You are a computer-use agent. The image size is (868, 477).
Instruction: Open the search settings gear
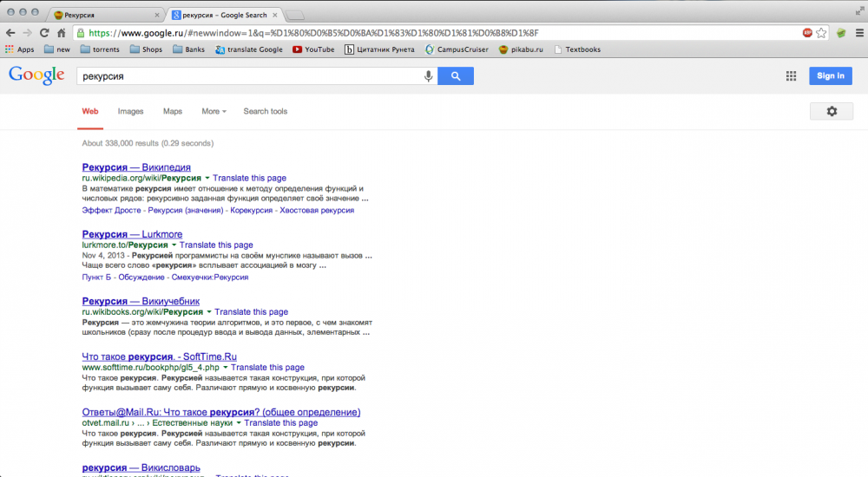click(x=832, y=111)
